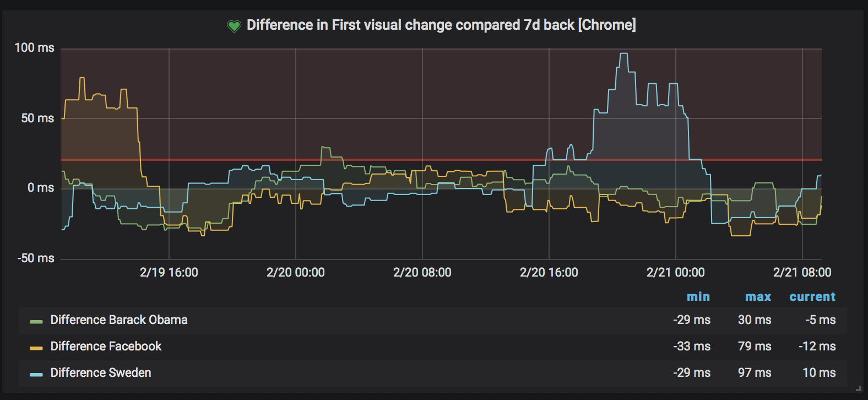The height and width of the screenshot is (400, 868).
Task: Open color picker for green Barack Obama swatch
Action: (x=36, y=321)
